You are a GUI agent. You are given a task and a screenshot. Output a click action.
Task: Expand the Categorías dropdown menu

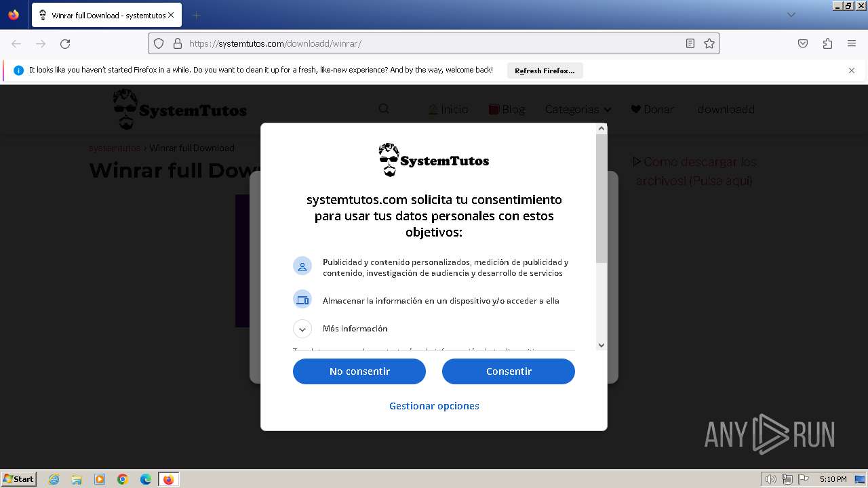tap(578, 109)
